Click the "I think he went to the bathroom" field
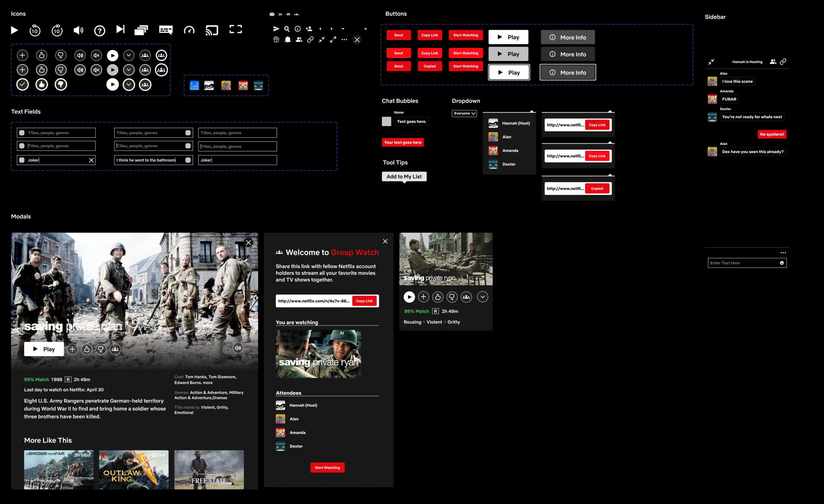The image size is (824, 504). (x=153, y=160)
